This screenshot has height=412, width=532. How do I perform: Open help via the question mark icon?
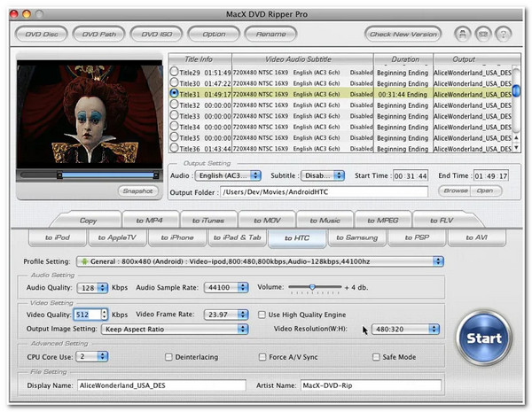(x=503, y=34)
